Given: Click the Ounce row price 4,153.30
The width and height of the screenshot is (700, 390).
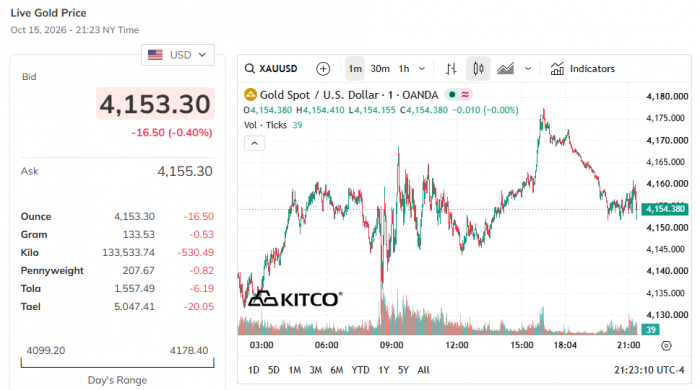Looking at the screenshot, I should click(134, 216).
